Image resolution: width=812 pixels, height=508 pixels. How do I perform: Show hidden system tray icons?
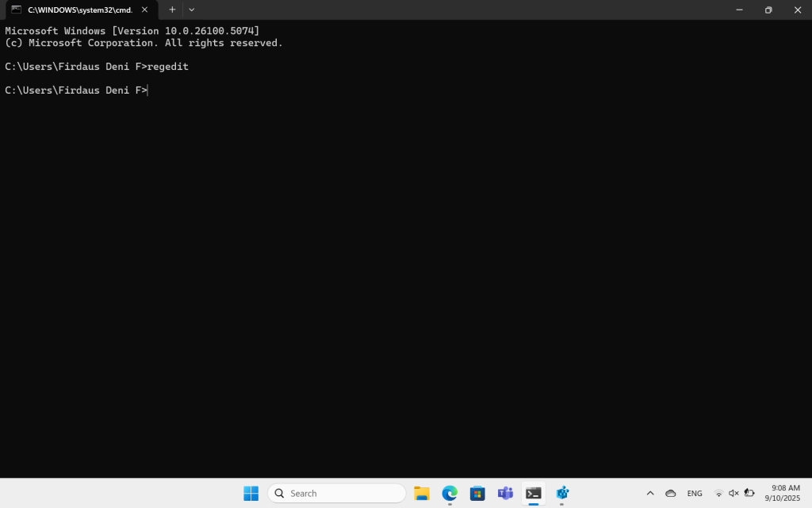coord(650,494)
